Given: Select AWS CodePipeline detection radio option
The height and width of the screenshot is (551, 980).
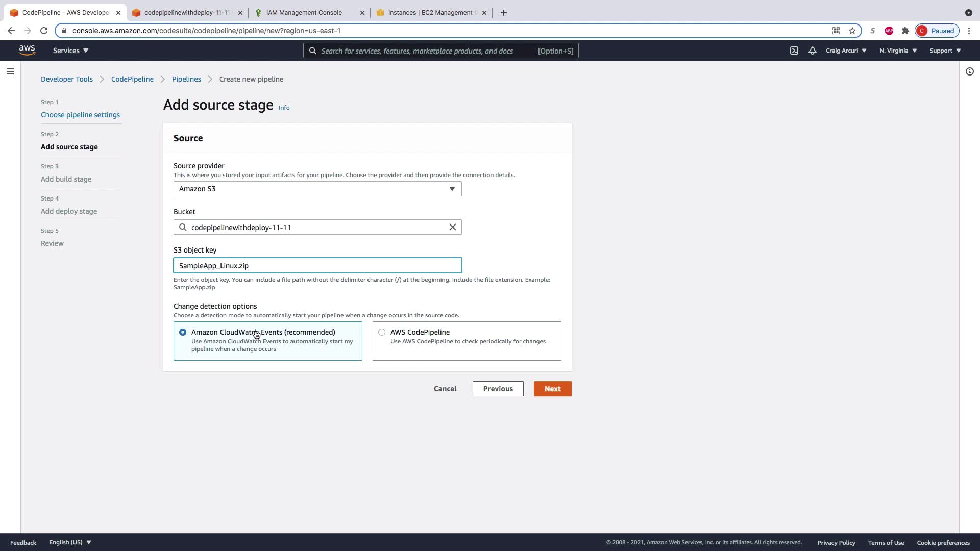Looking at the screenshot, I should tap(382, 332).
